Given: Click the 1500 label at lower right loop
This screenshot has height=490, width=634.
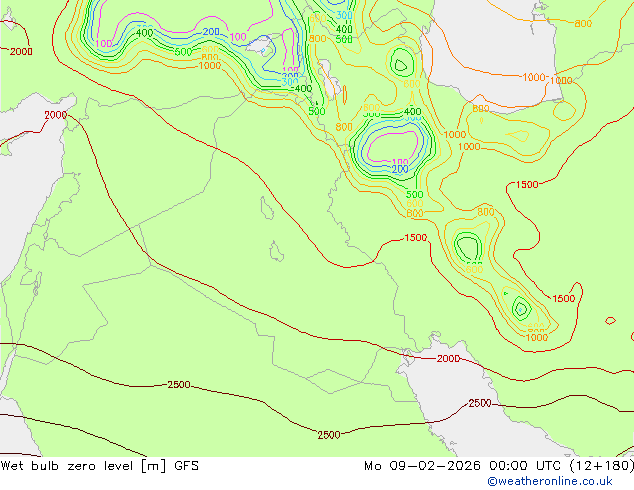Looking at the screenshot, I should point(564,299).
